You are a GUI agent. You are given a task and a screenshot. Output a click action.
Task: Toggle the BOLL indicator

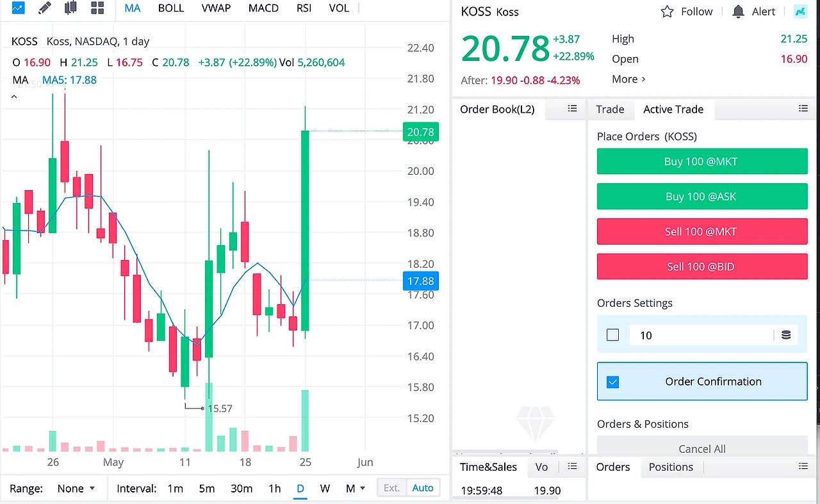[x=170, y=8]
